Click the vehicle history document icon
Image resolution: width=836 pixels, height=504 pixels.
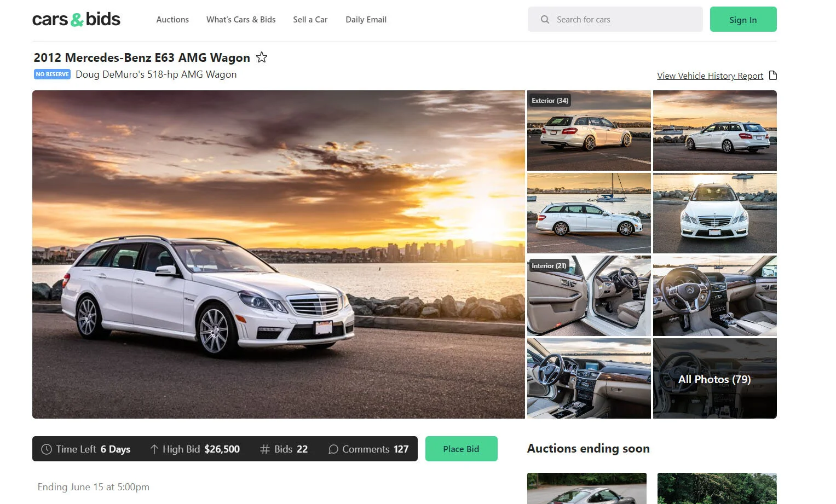pyautogui.click(x=773, y=76)
